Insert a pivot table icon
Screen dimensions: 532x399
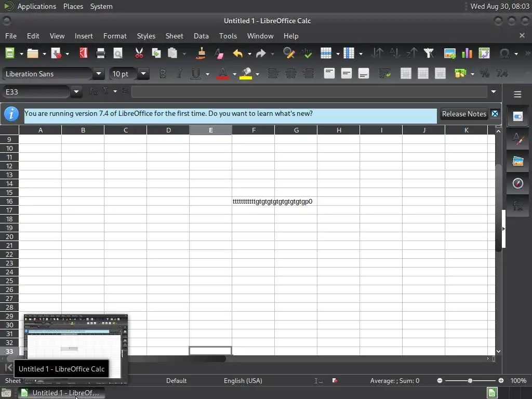pyautogui.click(x=484, y=54)
